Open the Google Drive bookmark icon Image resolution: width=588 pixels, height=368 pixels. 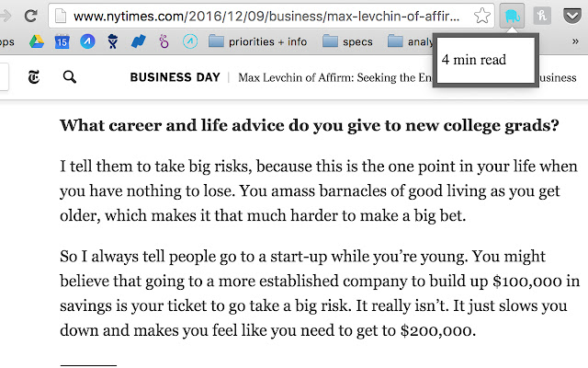click(x=37, y=41)
